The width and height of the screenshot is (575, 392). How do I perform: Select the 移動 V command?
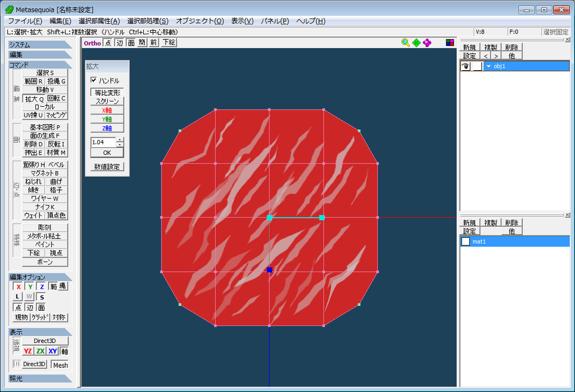pyautogui.click(x=45, y=89)
